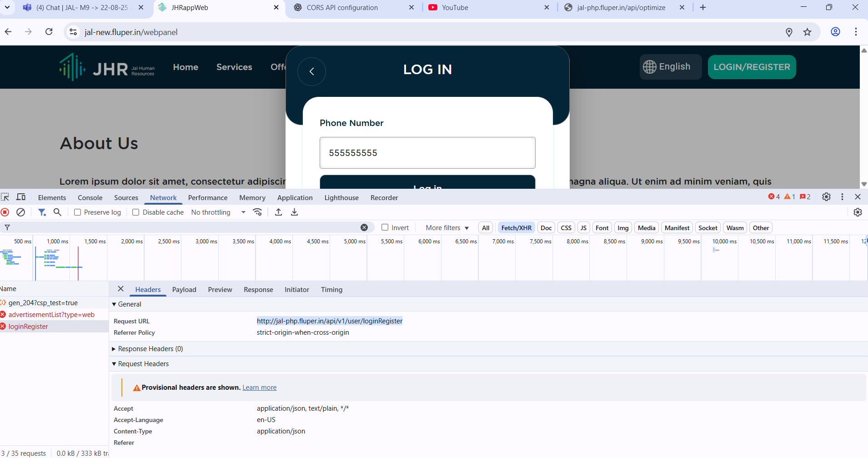Click the export HAR download icon

[x=294, y=212]
